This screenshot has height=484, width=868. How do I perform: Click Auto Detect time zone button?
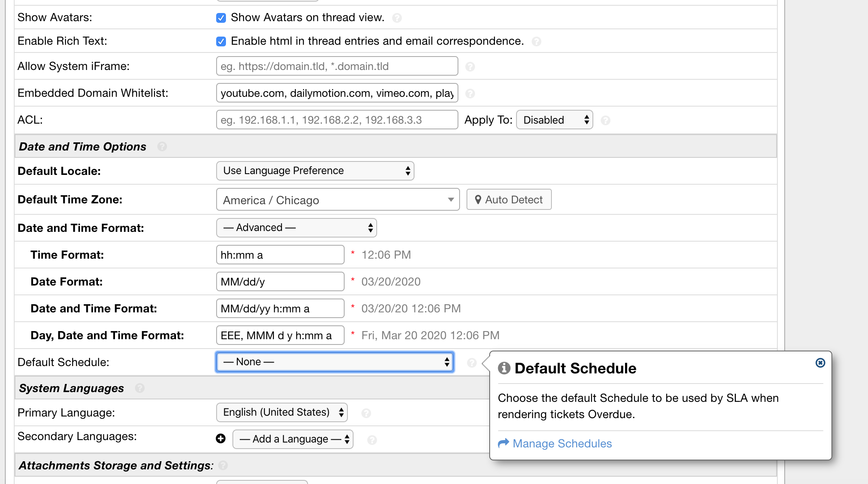[509, 200]
